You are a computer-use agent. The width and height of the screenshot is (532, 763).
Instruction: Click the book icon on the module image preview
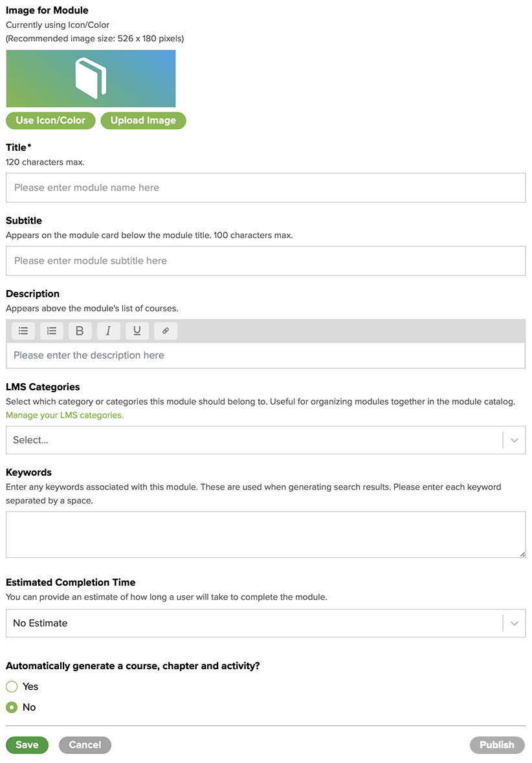click(x=91, y=76)
